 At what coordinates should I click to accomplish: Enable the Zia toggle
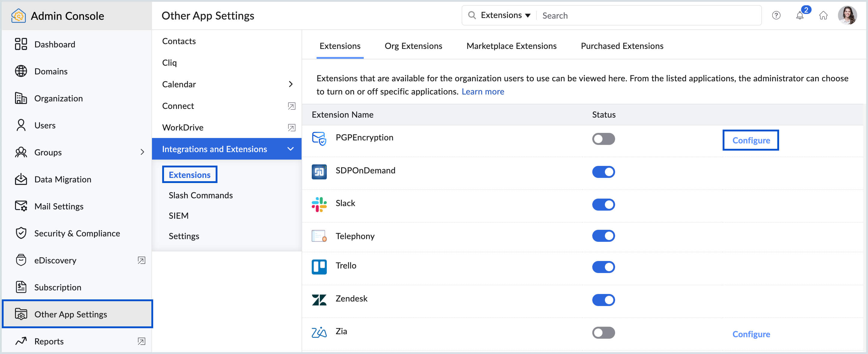[603, 332]
